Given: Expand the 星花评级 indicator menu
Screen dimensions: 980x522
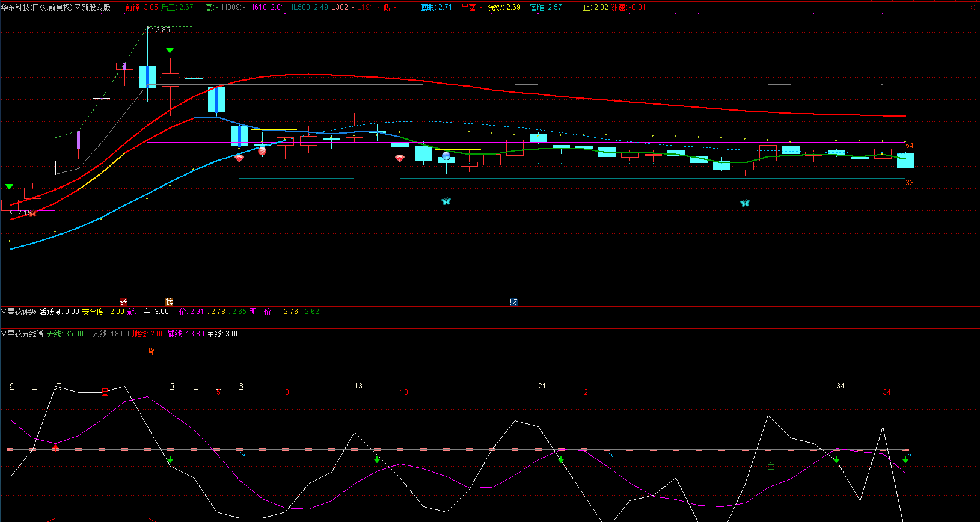Looking at the screenshot, I should (19, 312).
